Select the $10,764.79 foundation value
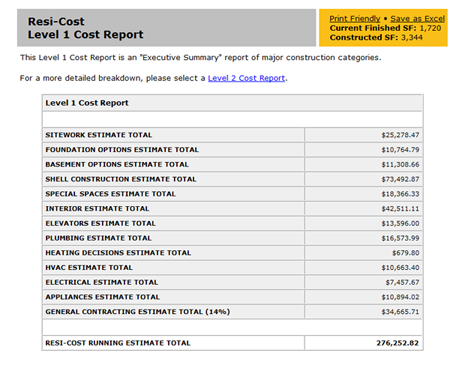This screenshot has height=383, width=450. [400, 150]
